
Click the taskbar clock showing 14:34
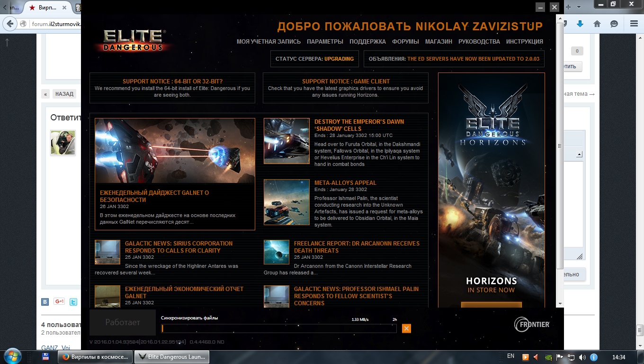coord(619,357)
